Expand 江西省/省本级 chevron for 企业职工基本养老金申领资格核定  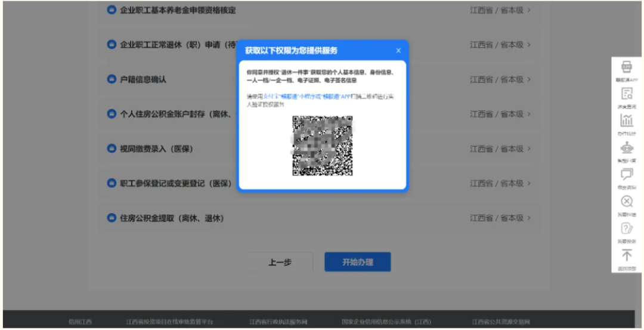529,10
